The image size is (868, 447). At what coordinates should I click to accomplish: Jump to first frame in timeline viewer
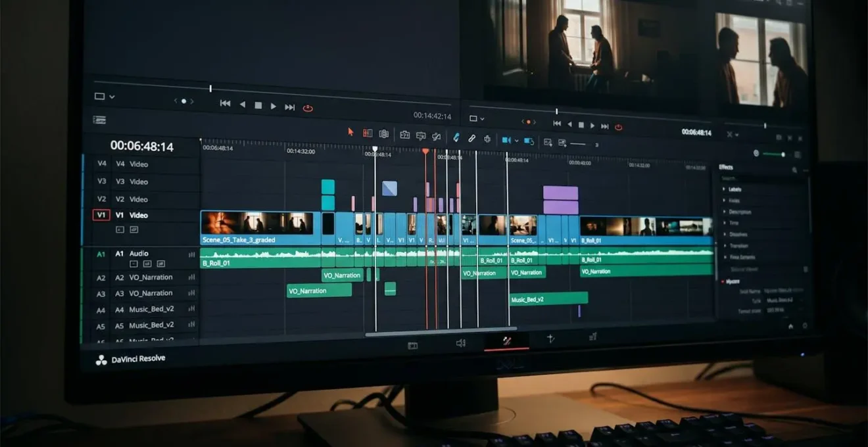tap(557, 124)
